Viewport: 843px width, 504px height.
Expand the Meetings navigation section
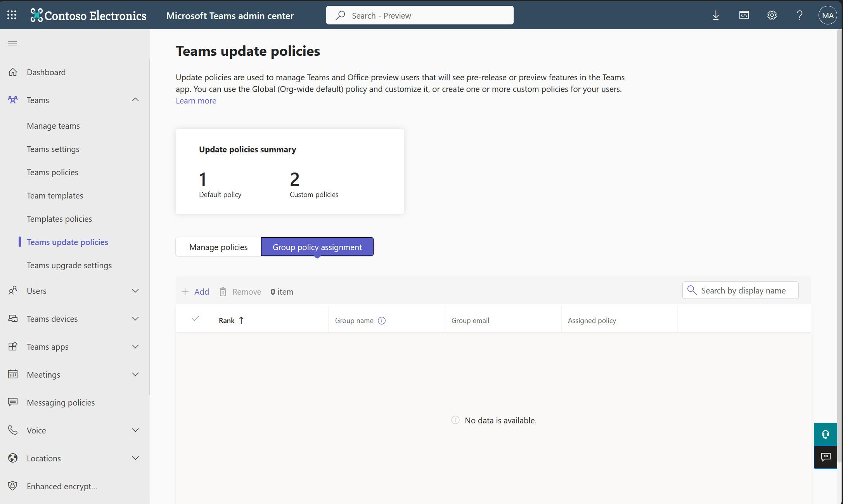click(135, 375)
